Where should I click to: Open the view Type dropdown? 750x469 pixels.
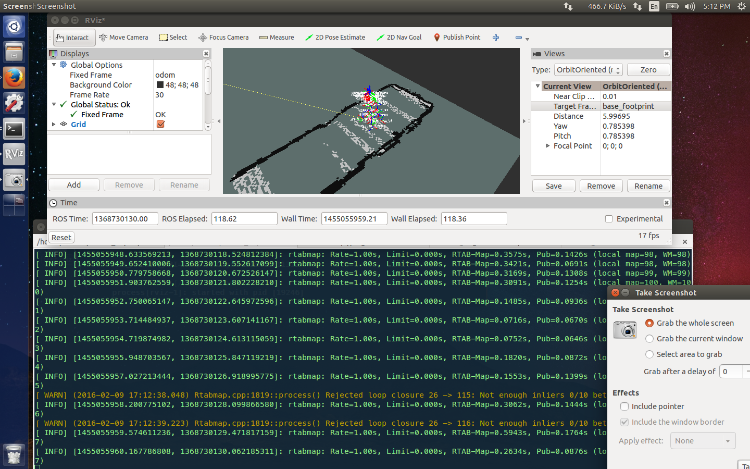point(590,70)
